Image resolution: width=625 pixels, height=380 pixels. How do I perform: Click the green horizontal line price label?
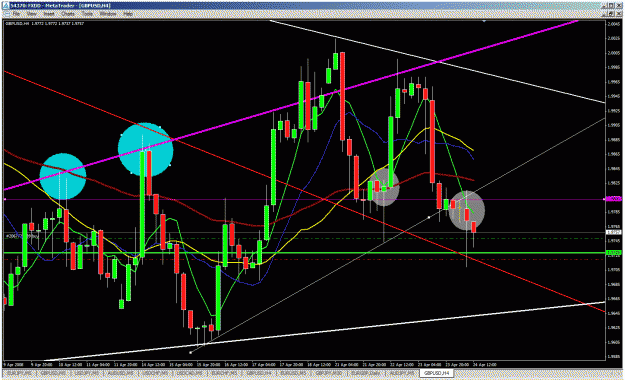pos(614,253)
